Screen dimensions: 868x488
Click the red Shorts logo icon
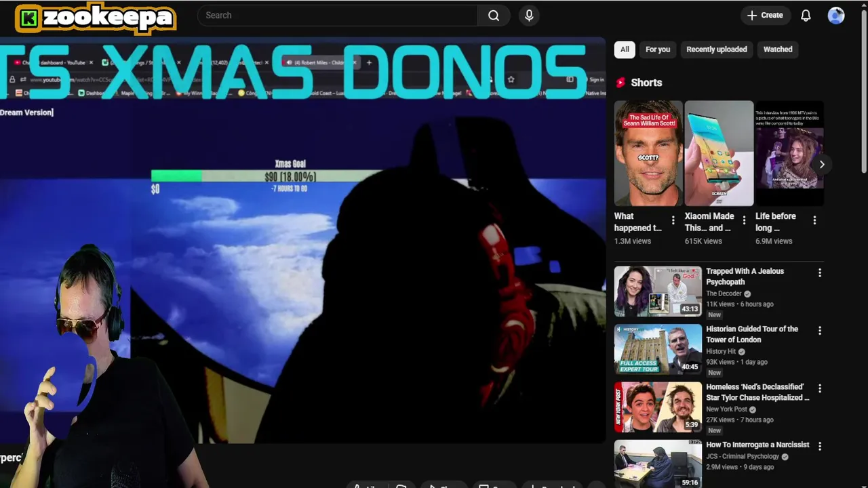coord(620,83)
